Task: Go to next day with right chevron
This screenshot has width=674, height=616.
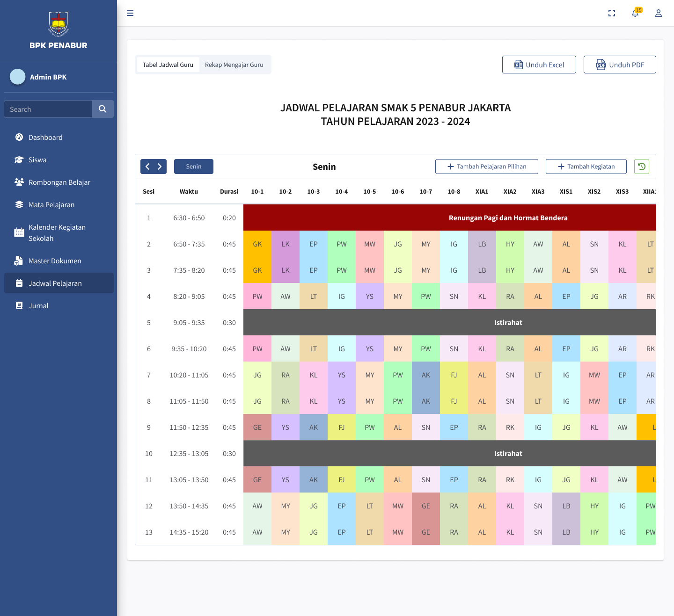Action: pyautogui.click(x=160, y=167)
